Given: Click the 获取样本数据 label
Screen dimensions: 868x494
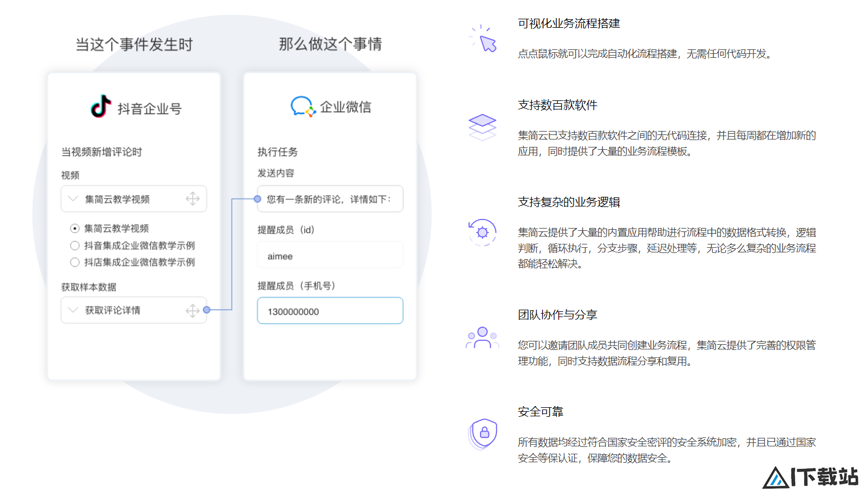Looking at the screenshot, I should click(89, 287).
